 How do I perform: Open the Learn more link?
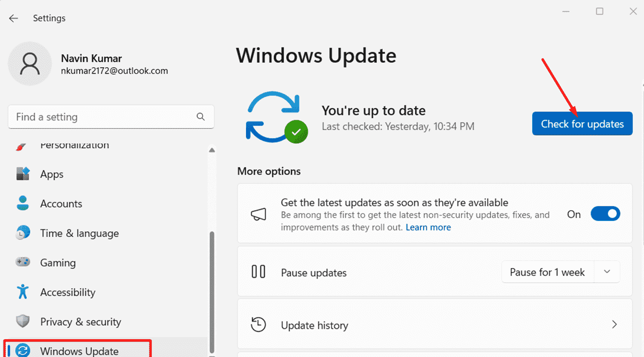click(428, 227)
